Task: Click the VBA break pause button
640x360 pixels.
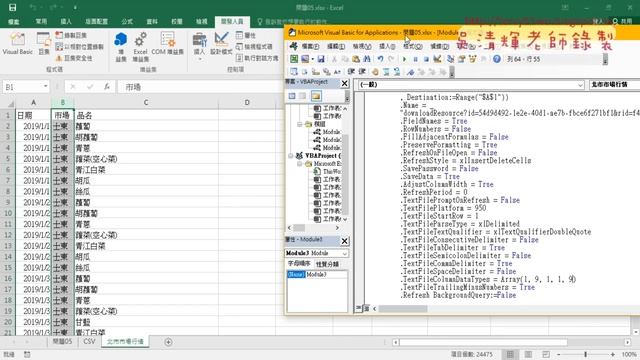Action: 416,59
